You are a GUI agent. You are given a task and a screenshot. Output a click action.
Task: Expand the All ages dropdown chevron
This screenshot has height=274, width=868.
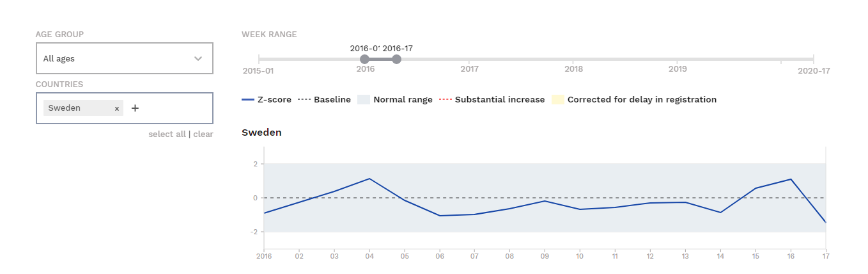click(x=198, y=59)
